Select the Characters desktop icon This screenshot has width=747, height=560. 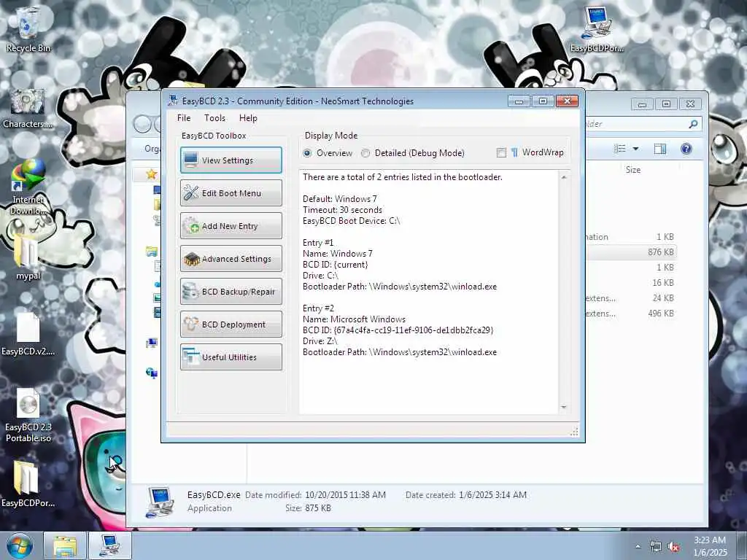click(28, 108)
